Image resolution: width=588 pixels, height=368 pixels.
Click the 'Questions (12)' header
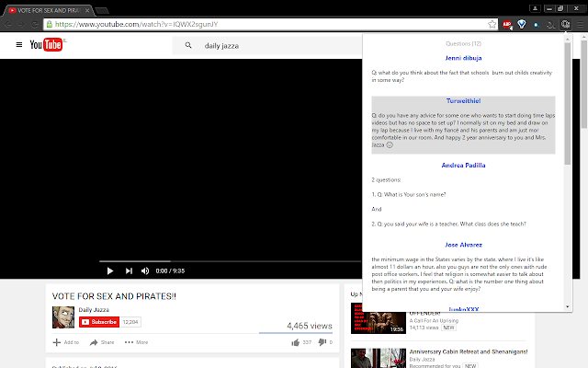pyautogui.click(x=463, y=43)
